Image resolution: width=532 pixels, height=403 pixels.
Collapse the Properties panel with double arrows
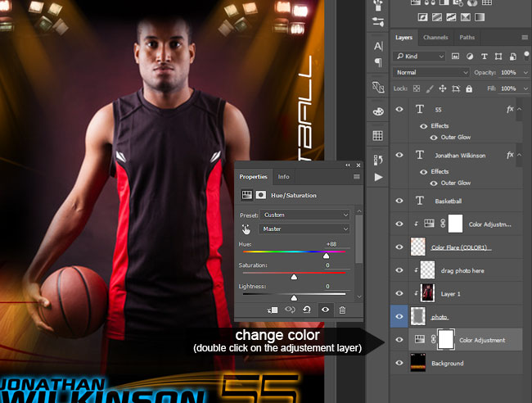[x=348, y=165]
